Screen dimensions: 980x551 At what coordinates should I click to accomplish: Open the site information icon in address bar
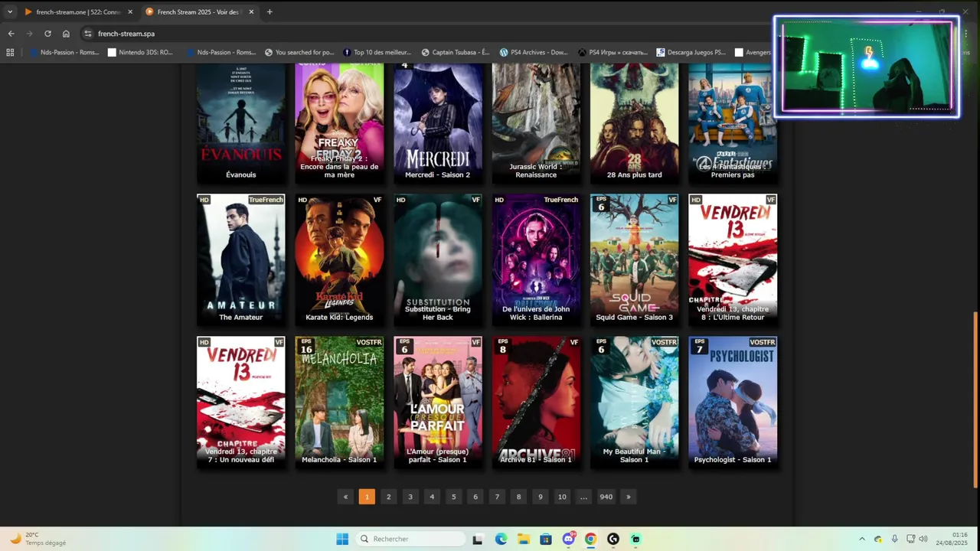[x=88, y=34]
